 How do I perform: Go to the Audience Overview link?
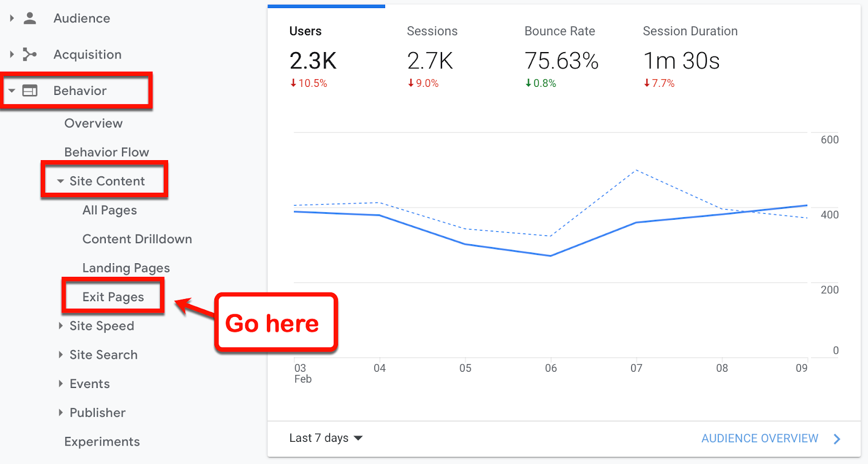[x=759, y=438]
